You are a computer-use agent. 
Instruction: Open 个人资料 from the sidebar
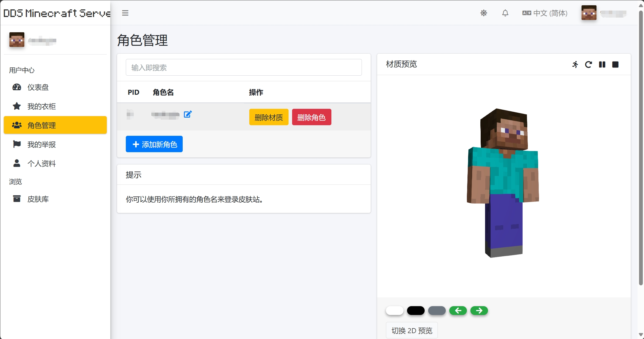pyautogui.click(x=42, y=163)
